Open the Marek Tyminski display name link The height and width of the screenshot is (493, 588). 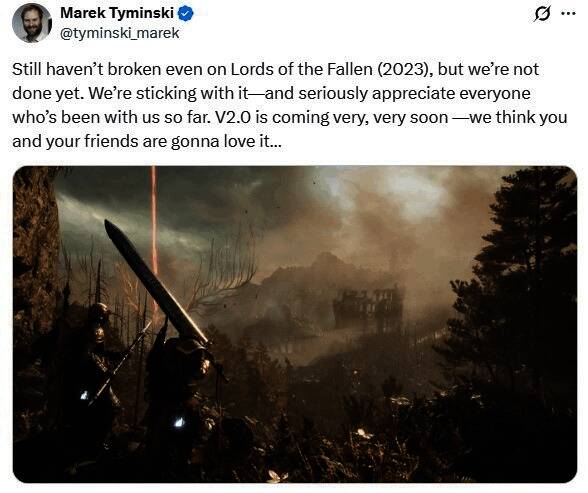click(x=117, y=13)
